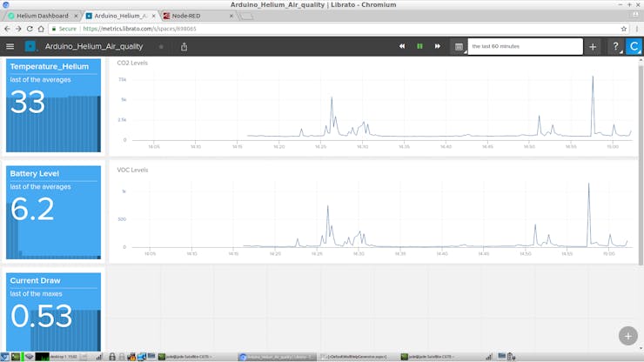Switch to the Helium Dashboard tab
Screen dimensions: 644x362
coord(43,16)
